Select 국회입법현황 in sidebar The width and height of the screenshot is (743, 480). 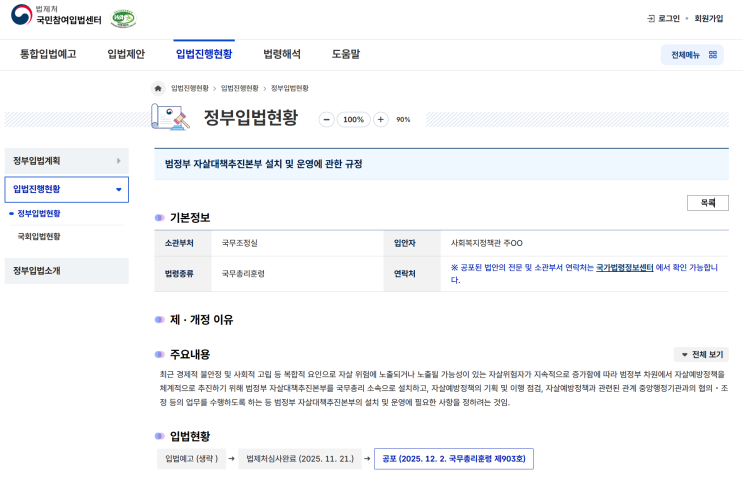[x=39, y=236]
